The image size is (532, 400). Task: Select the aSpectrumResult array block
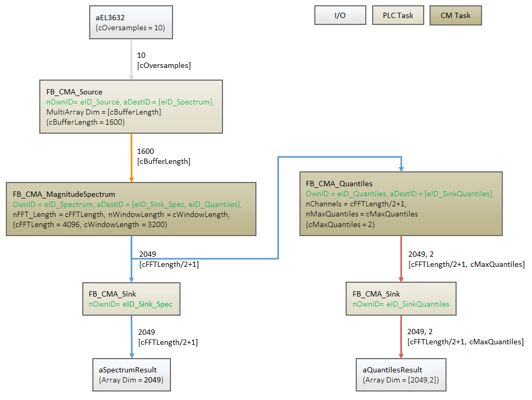[x=132, y=375]
